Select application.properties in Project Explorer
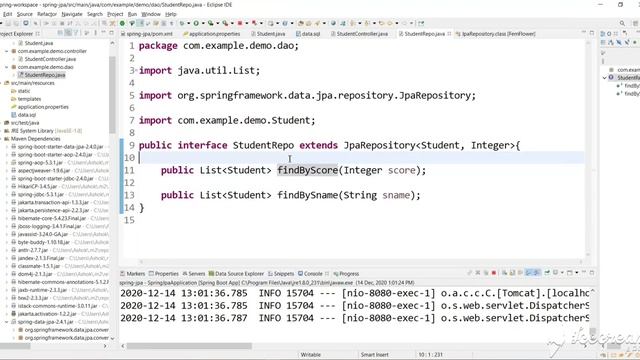 (43, 107)
